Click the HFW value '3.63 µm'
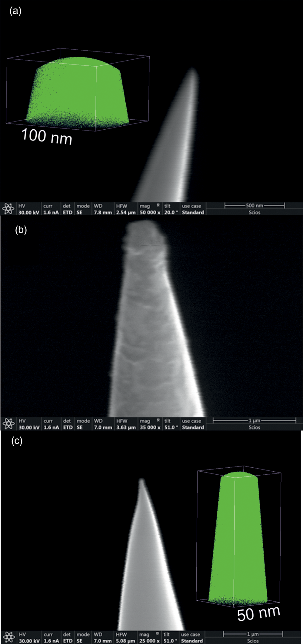This screenshot has width=303, height=644. tap(126, 427)
